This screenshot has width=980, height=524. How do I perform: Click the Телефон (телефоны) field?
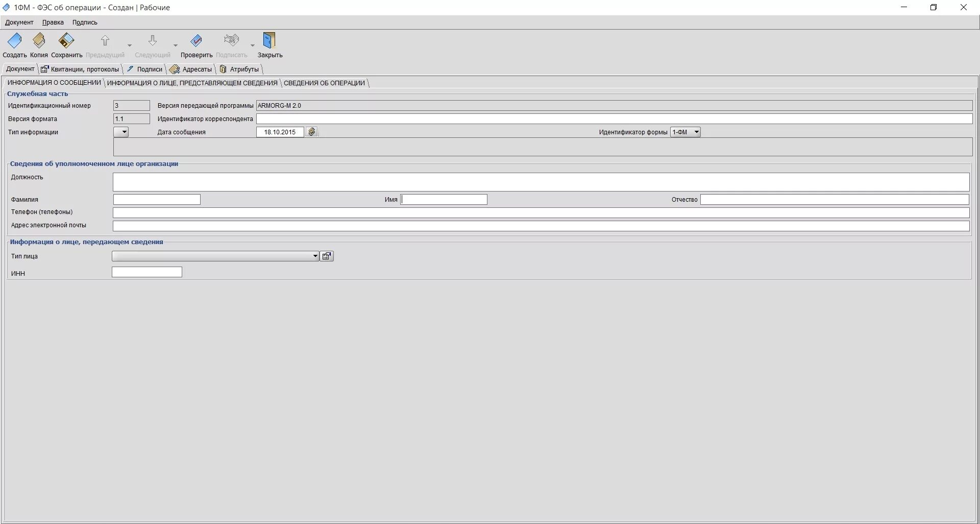[x=541, y=212]
